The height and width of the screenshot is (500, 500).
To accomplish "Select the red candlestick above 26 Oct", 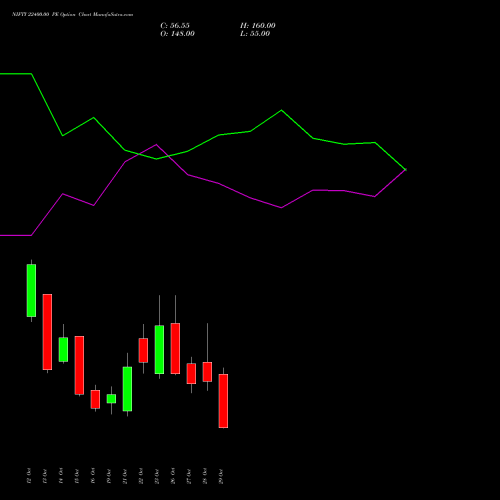I will point(175,348).
